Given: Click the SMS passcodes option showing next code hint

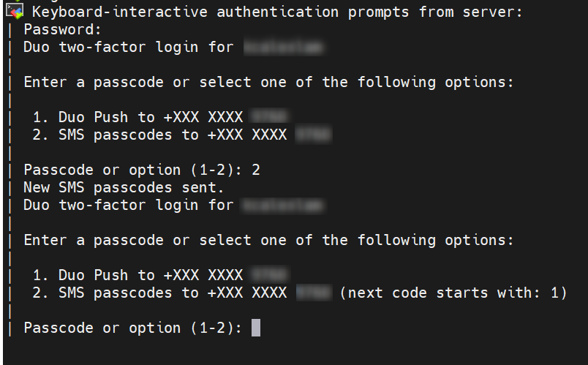Looking at the screenshot, I should [300, 293].
